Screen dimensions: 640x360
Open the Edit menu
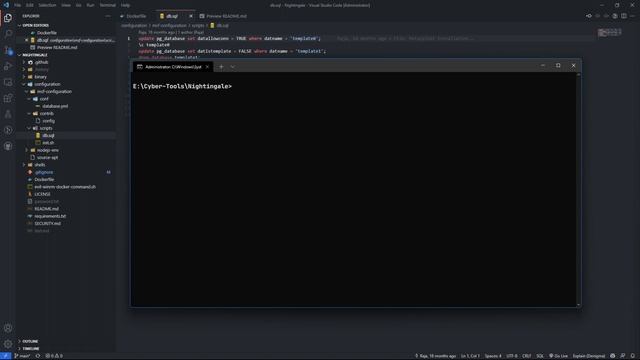(x=30, y=5)
